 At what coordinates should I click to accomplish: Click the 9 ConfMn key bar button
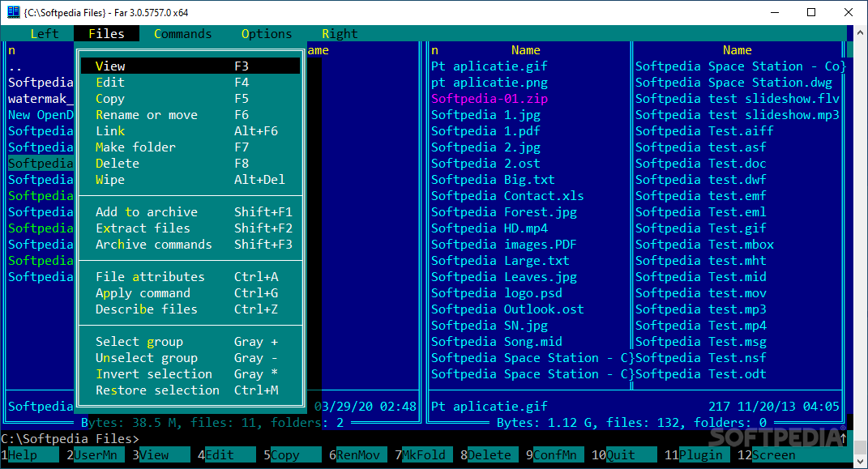point(554,455)
